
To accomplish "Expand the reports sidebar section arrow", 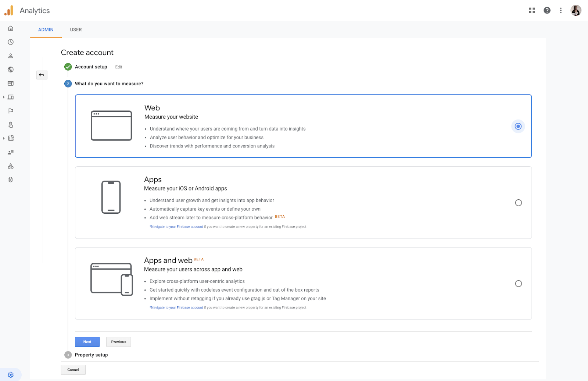I will 4,138.
